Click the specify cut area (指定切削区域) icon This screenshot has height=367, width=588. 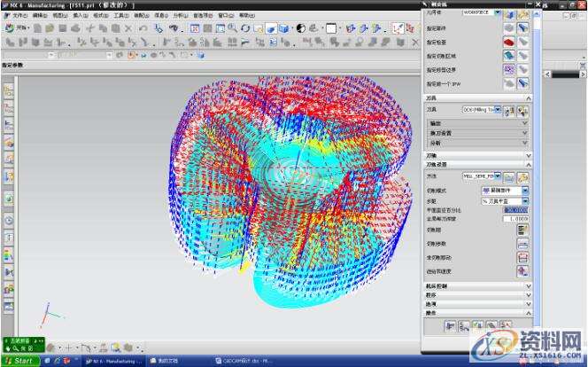click(x=509, y=55)
